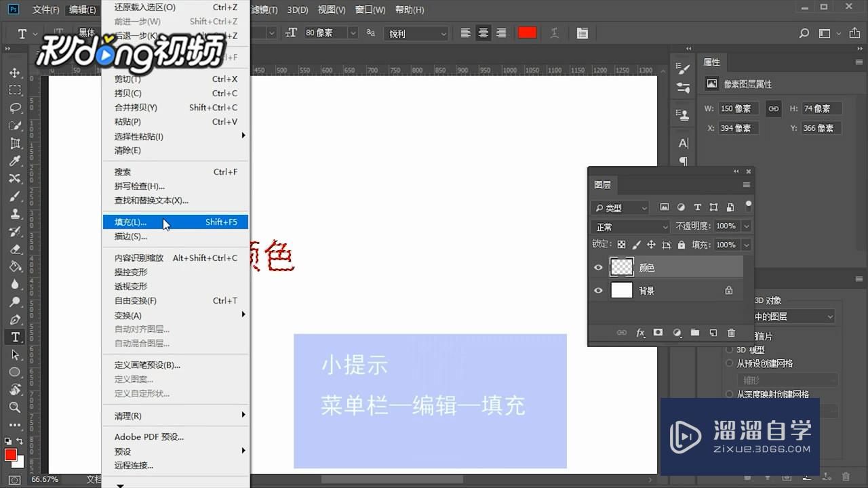Open the 3D(D) menu
This screenshot has width=868, height=488.
click(298, 9)
